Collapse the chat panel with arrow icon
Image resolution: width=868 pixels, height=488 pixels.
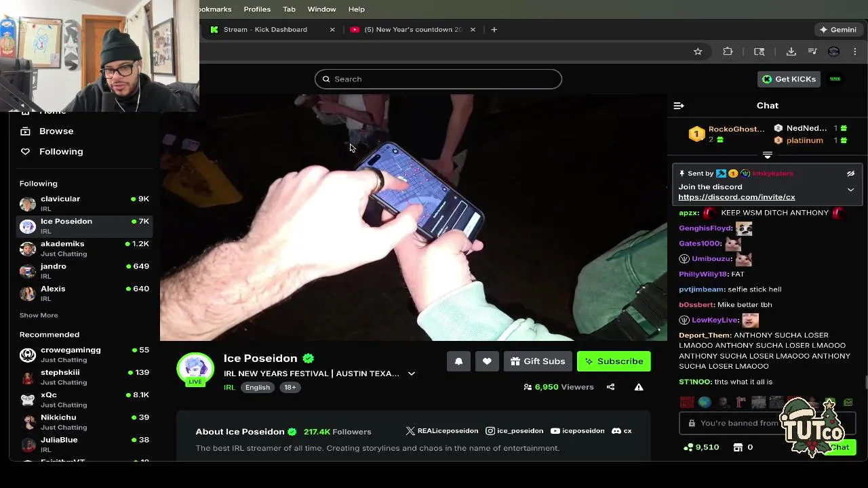tap(679, 106)
